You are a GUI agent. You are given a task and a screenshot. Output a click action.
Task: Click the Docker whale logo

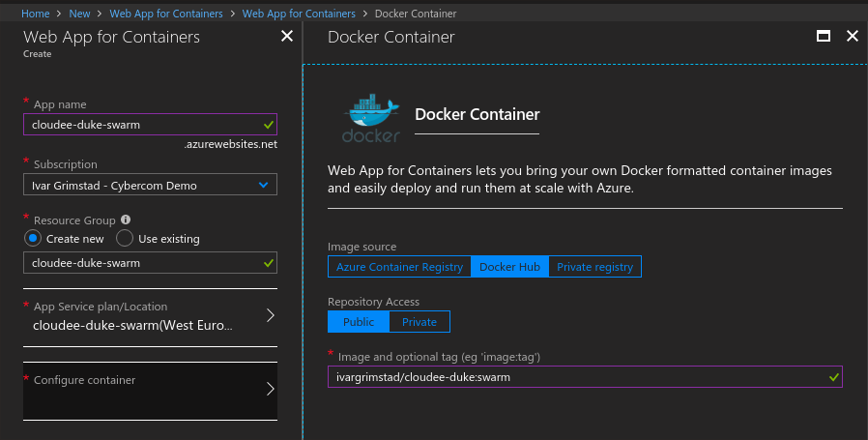[371, 118]
